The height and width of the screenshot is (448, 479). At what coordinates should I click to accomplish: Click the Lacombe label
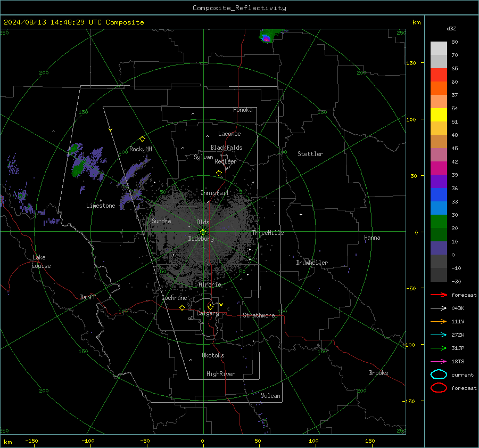click(229, 134)
